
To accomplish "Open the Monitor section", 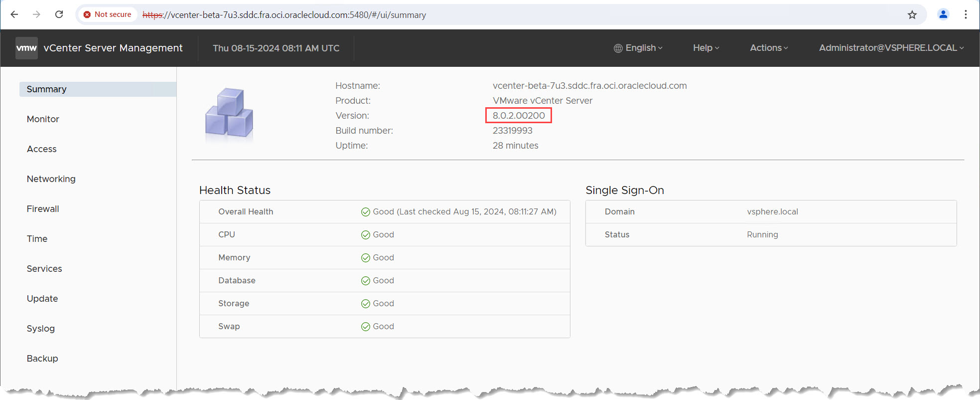I will (43, 119).
